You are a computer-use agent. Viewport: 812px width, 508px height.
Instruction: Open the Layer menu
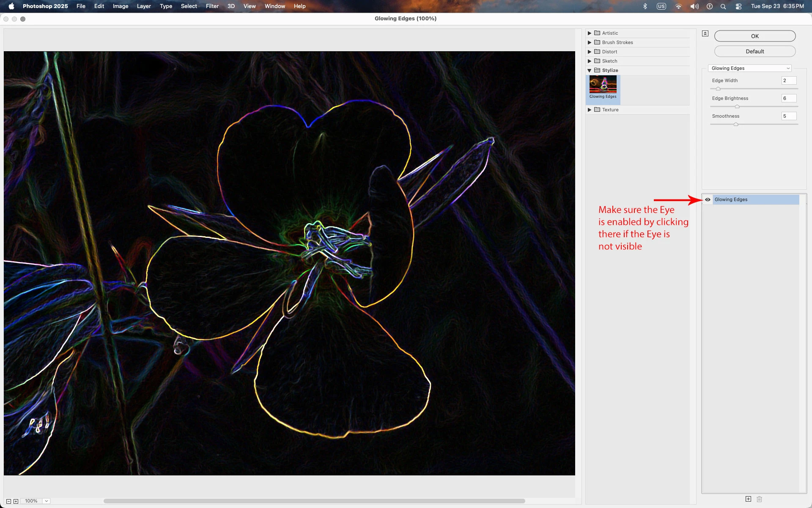144,6
